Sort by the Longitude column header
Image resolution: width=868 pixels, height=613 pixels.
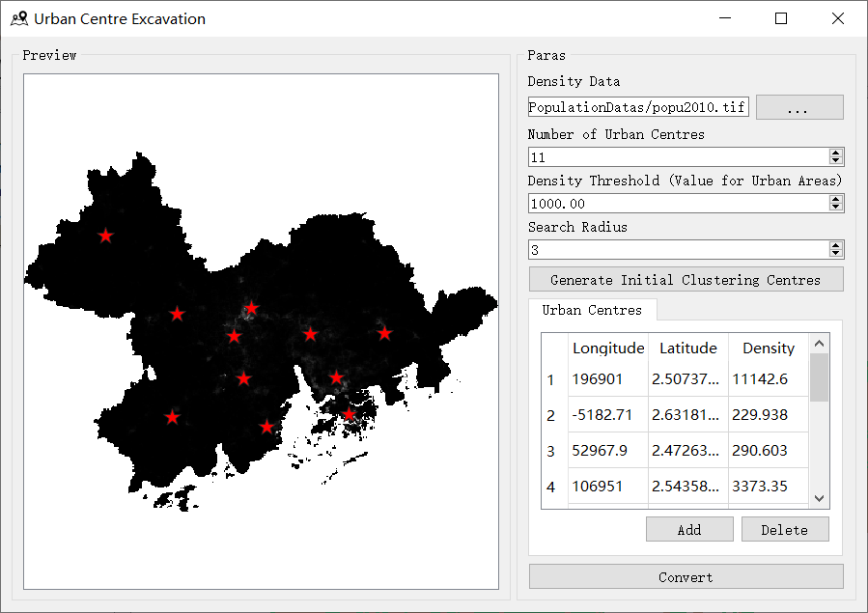[607, 348]
